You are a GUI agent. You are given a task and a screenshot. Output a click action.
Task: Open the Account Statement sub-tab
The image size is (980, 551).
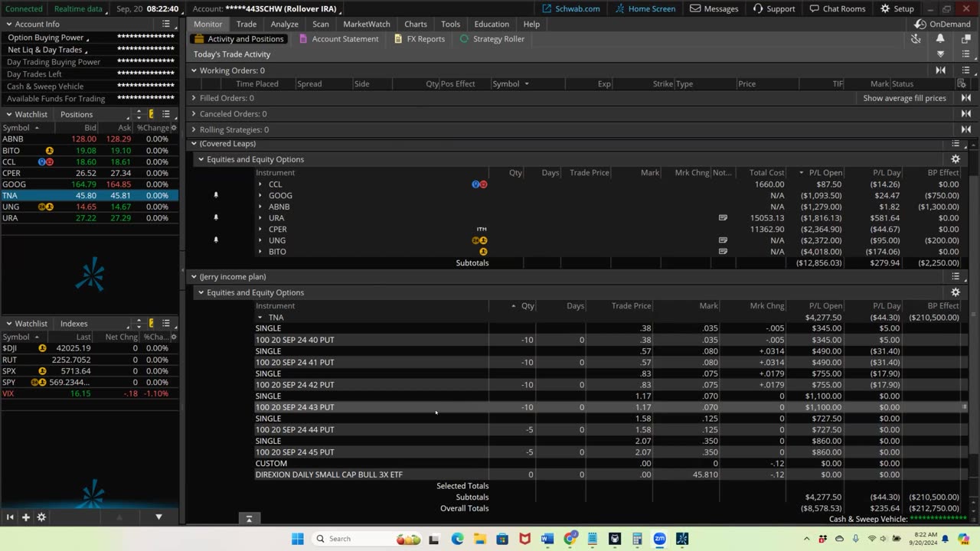tap(338, 38)
